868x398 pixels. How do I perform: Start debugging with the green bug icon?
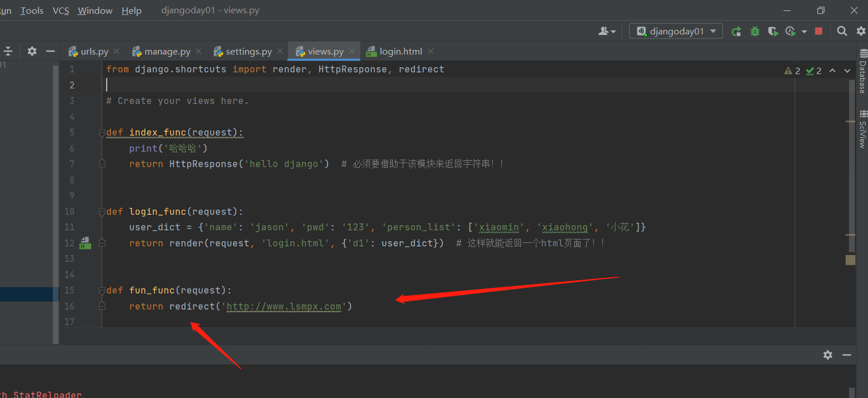755,32
